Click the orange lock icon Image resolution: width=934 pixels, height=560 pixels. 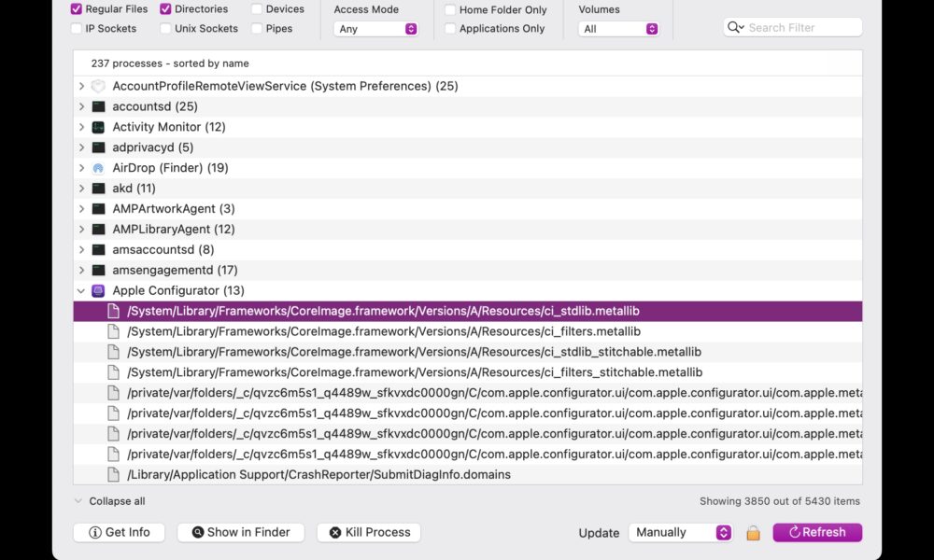point(753,533)
